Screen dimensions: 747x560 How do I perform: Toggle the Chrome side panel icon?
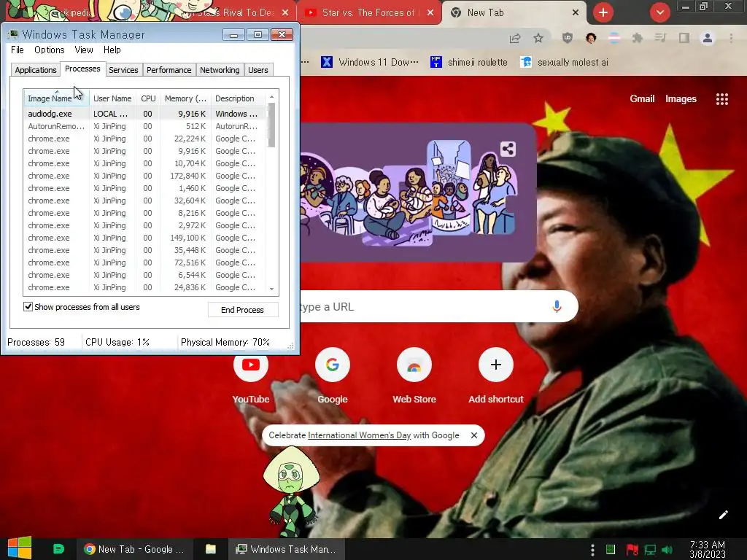pos(684,38)
